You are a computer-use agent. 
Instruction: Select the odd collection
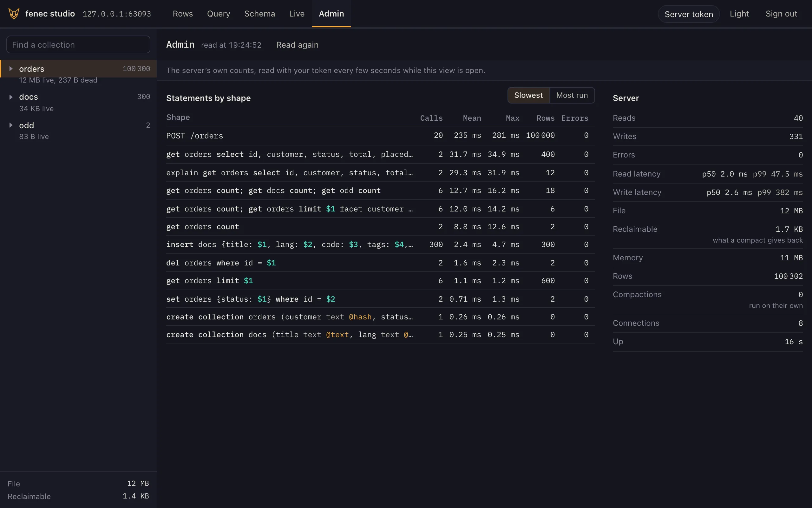[79, 125]
